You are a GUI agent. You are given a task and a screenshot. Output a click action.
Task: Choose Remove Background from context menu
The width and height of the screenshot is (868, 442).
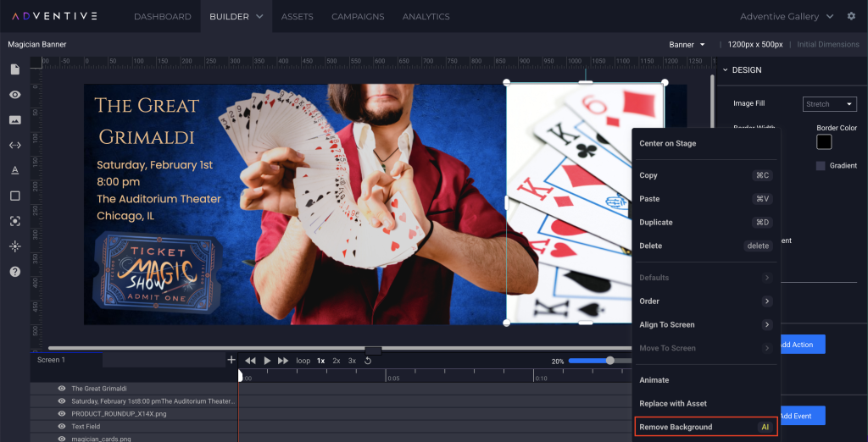(705, 427)
